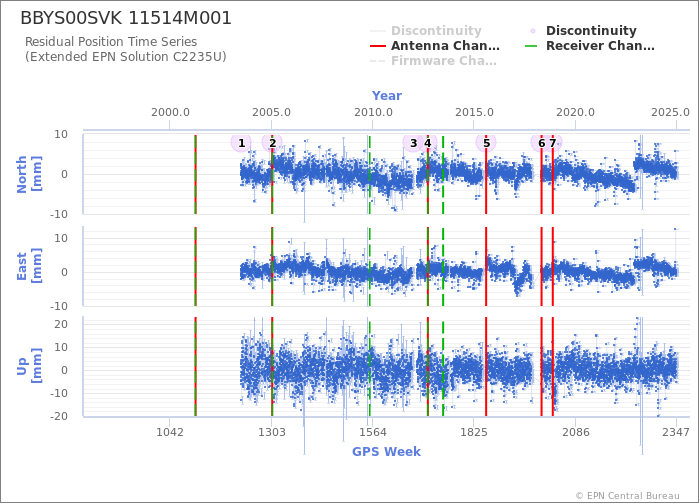700x504 pixels.
Task: Select discontinuity marker 2
Action: tap(272, 143)
